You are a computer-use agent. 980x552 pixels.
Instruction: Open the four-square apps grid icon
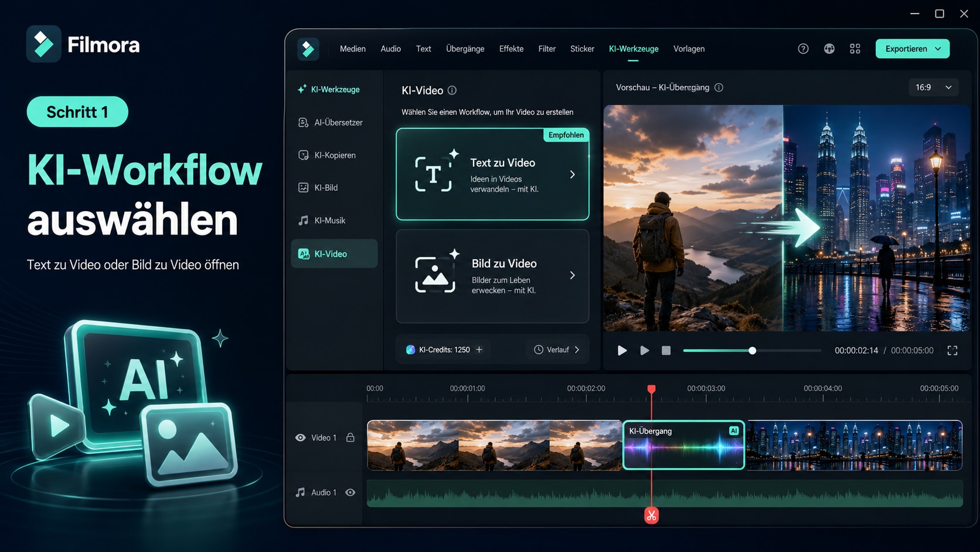(855, 49)
